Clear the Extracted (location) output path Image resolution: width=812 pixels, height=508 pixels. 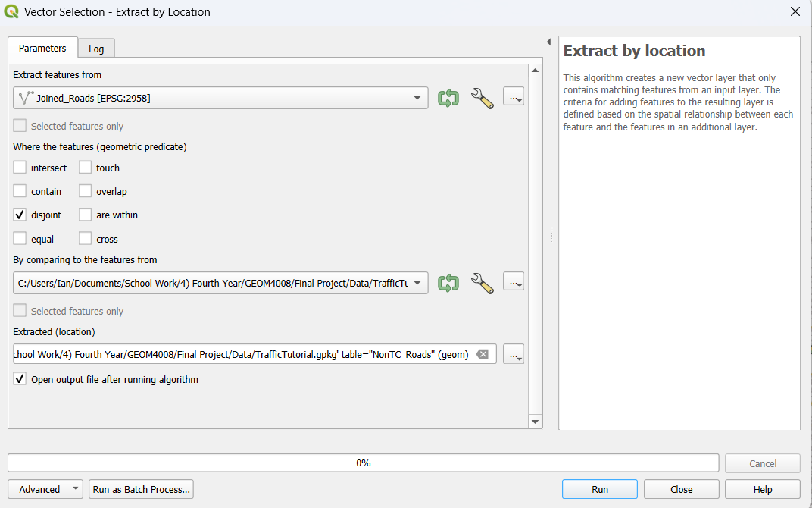click(x=483, y=354)
